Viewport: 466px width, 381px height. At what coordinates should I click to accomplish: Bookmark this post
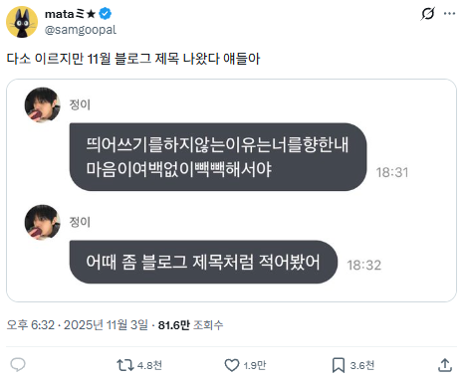(338, 365)
